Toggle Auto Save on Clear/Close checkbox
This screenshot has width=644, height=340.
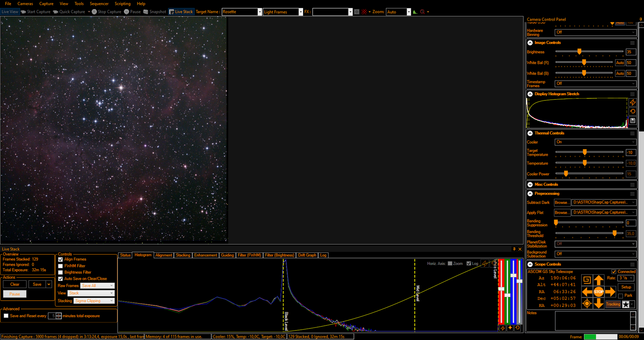[61, 279]
